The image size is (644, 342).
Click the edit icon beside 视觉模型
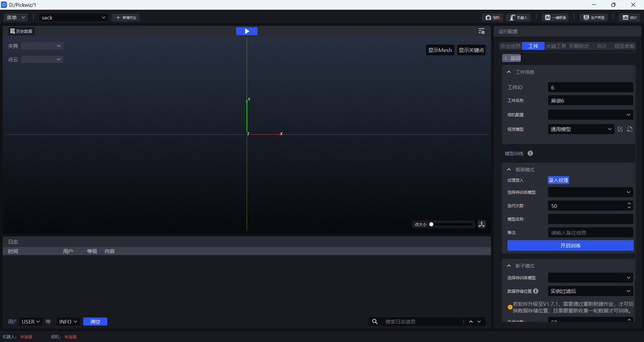tap(620, 129)
